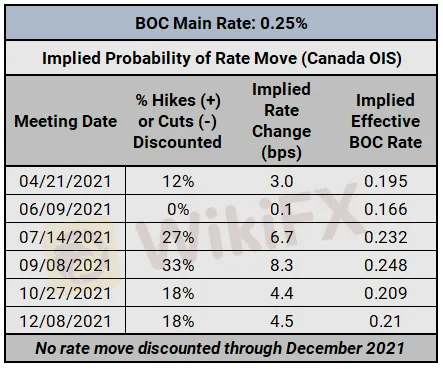Image resolution: width=443 pixels, height=369 pixels.
Task: Select the 04/21/2021 meeting date cell
Action: tap(65, 181)
